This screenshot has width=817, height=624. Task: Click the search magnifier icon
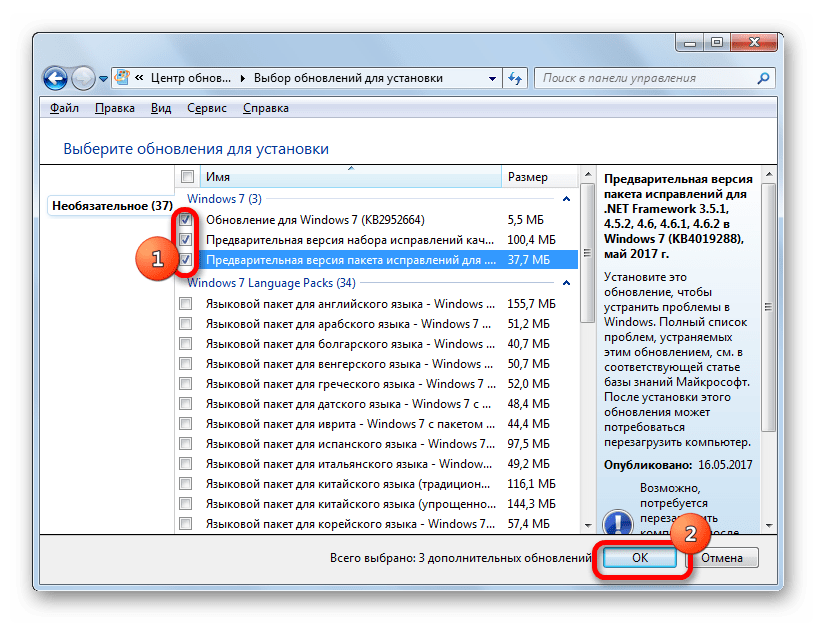(x=763, y=77)
